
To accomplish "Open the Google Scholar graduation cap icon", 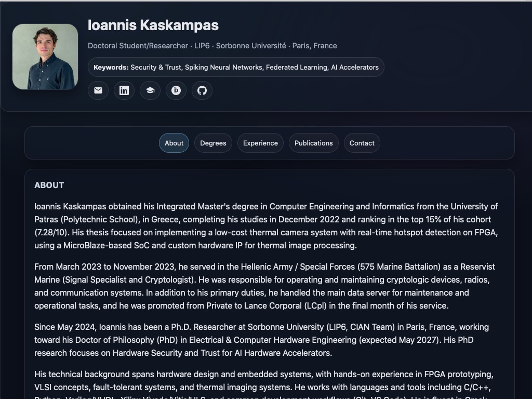I will click(x=150, y=90).
